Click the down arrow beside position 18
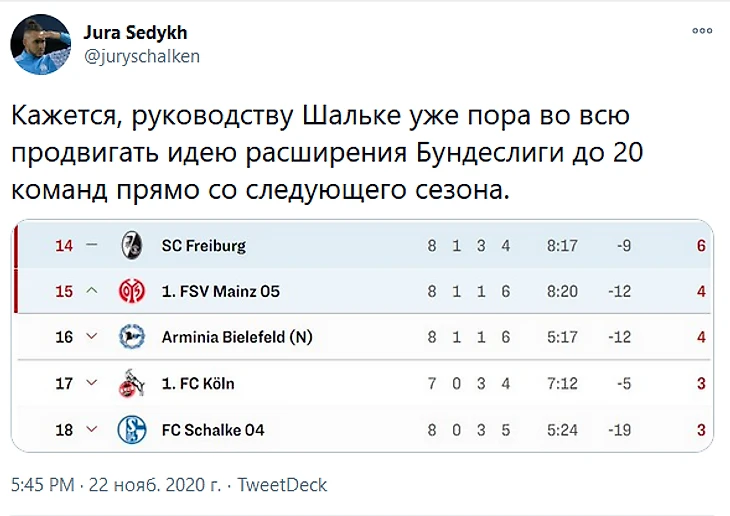This screenshot has height=516, width=730. 93,430
